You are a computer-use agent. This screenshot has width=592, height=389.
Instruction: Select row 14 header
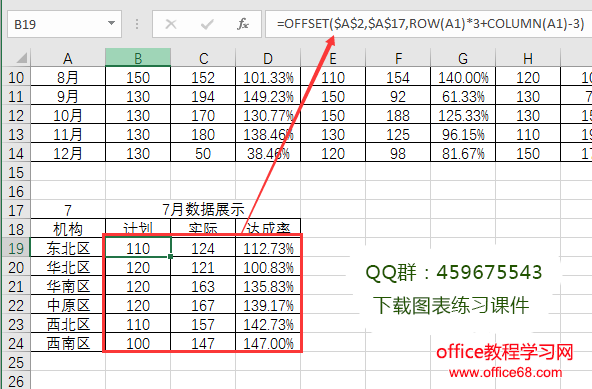(x=16, y=153)
